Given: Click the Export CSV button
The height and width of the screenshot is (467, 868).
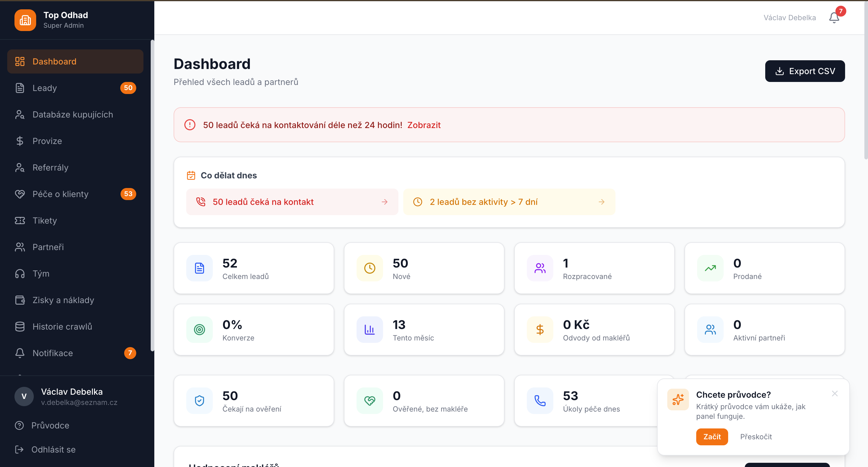Looking at the screenshot, I should 805,71.
